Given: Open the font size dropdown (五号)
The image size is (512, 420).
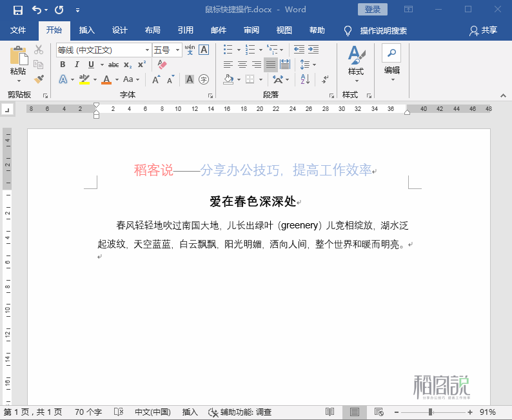Looking at the screenshot, I should click(x=177, y=50).
